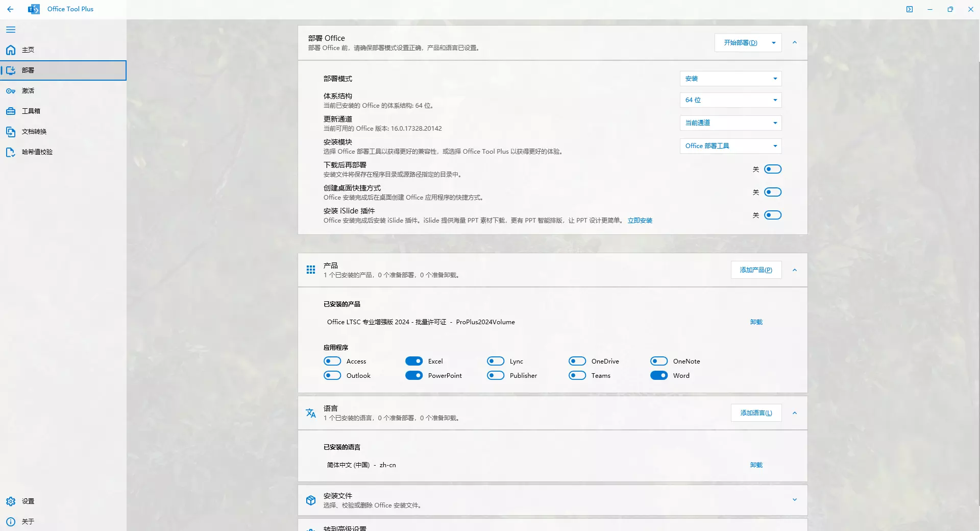Screen dimensions: 980x531
Task: Open the 关于 about page
Action: (x=28, y=522)
